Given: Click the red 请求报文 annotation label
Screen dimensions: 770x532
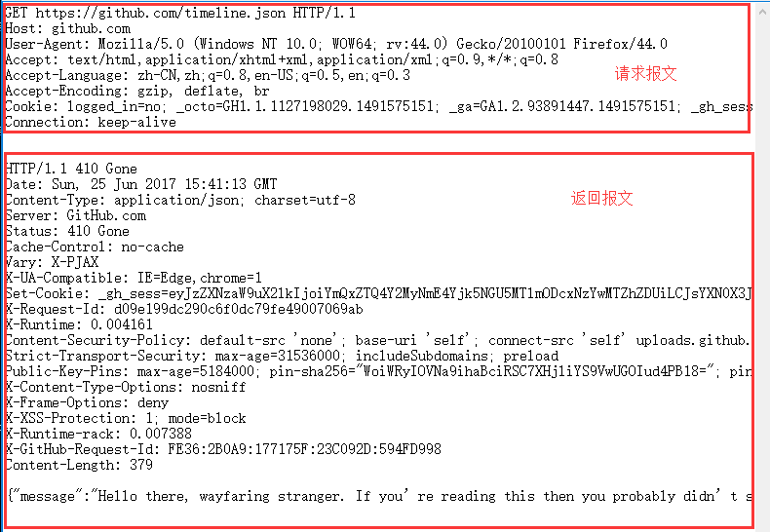Looking at the screenshot, I should (646, 74).
